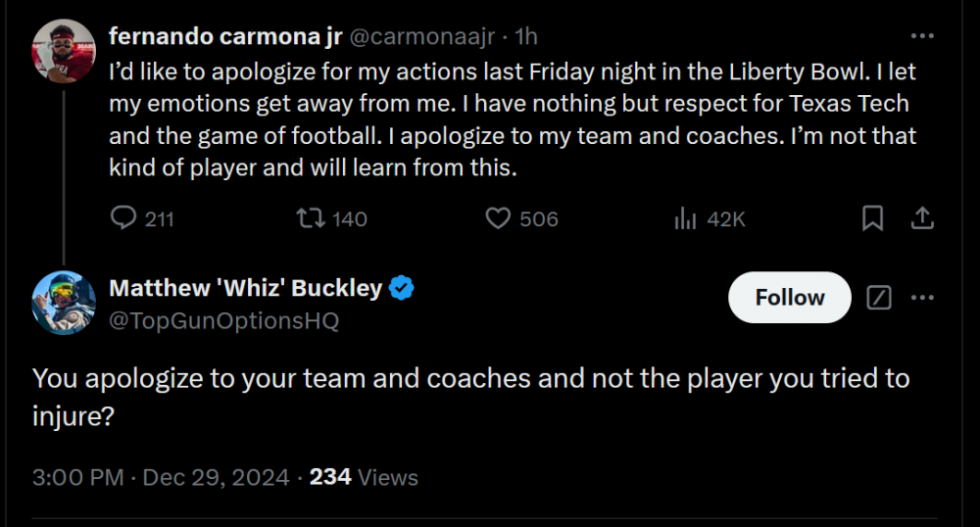The image size is (980, 527).
Task: Open Matthew 'Whiz' Buckley's profile name
Action: coord(246,288)
